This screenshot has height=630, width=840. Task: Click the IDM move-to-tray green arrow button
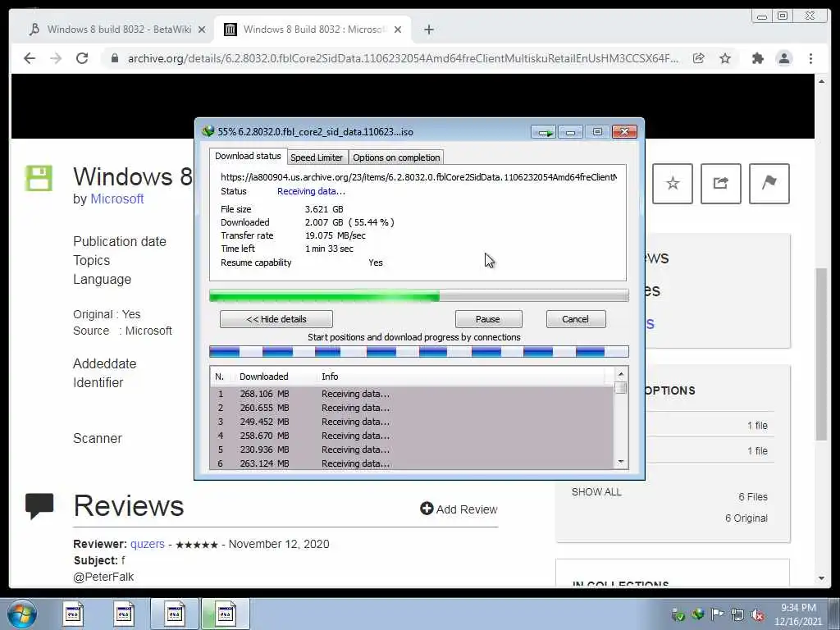tap(544, 132)
